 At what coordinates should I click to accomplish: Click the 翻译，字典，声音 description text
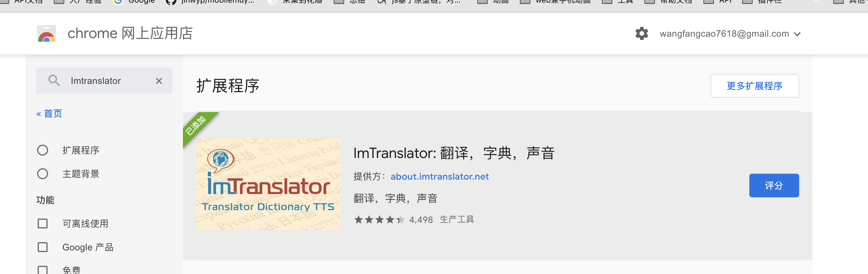pos(396,198)
